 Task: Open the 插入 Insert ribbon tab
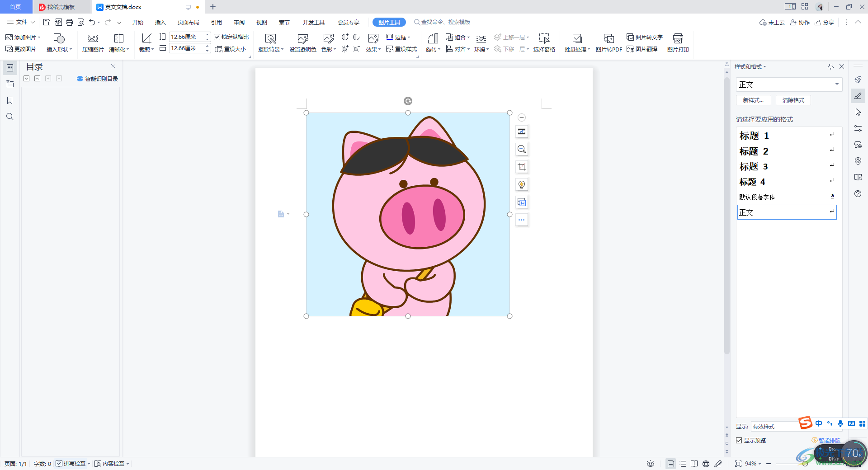pos(160,22)
